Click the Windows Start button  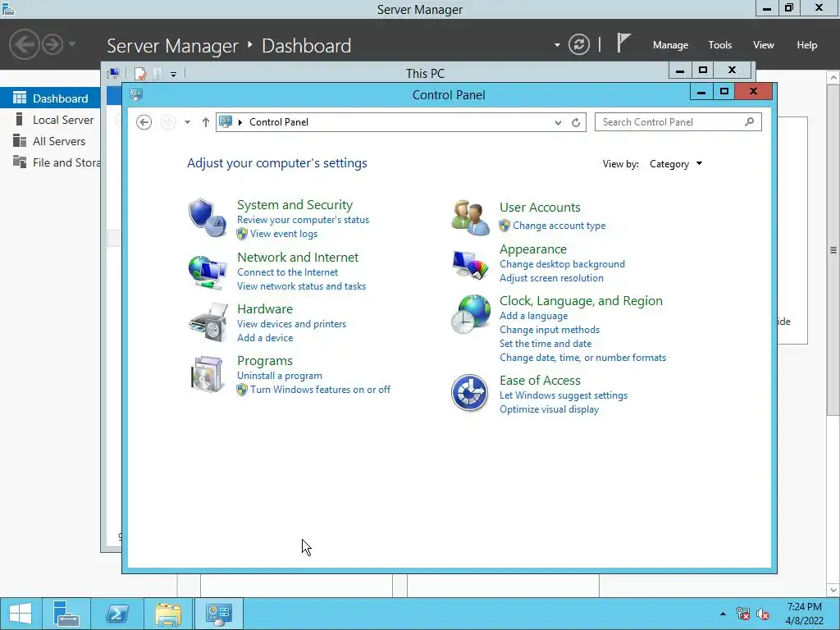[21, 614]
